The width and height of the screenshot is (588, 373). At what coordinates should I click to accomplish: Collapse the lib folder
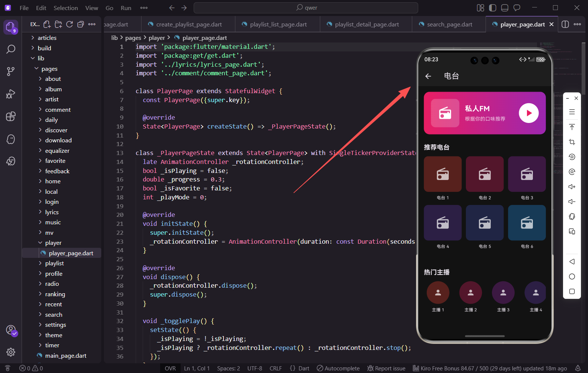(61, 58)
